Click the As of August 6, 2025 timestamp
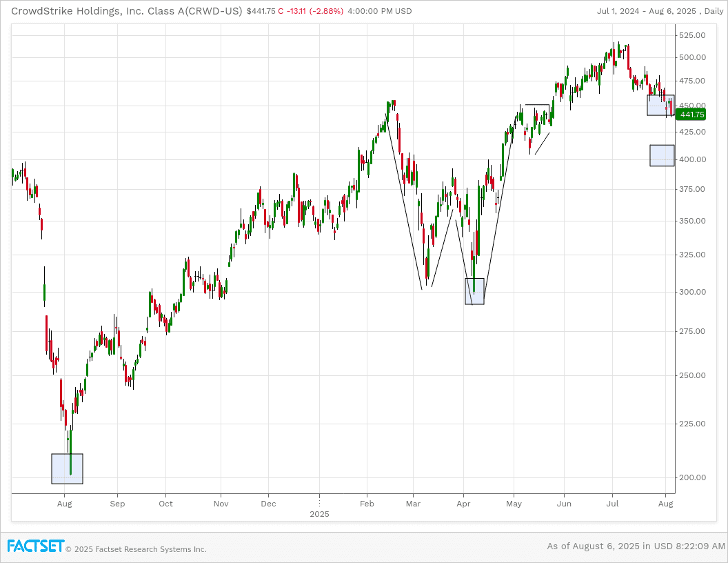 click(x=636, y=546)
